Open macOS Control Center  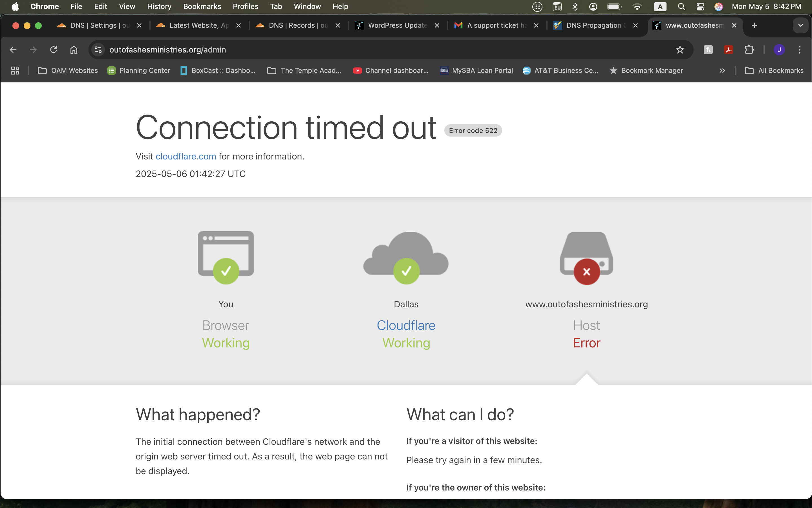coord(700,7)
